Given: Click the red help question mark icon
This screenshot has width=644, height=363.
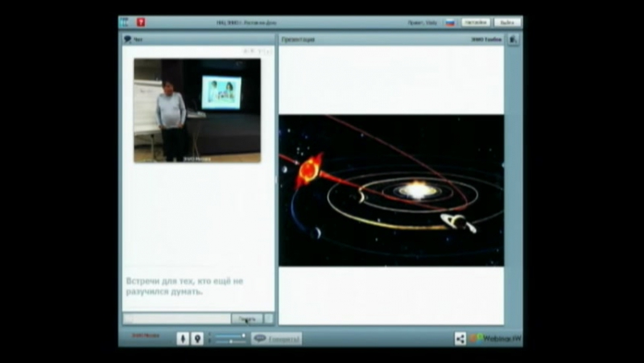Looking at the screenshot, I should click(x=141, y=23).
